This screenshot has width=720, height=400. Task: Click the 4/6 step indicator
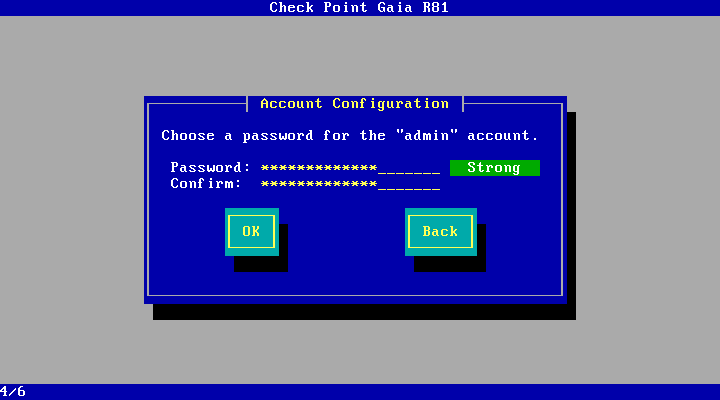tap(13, 392)
